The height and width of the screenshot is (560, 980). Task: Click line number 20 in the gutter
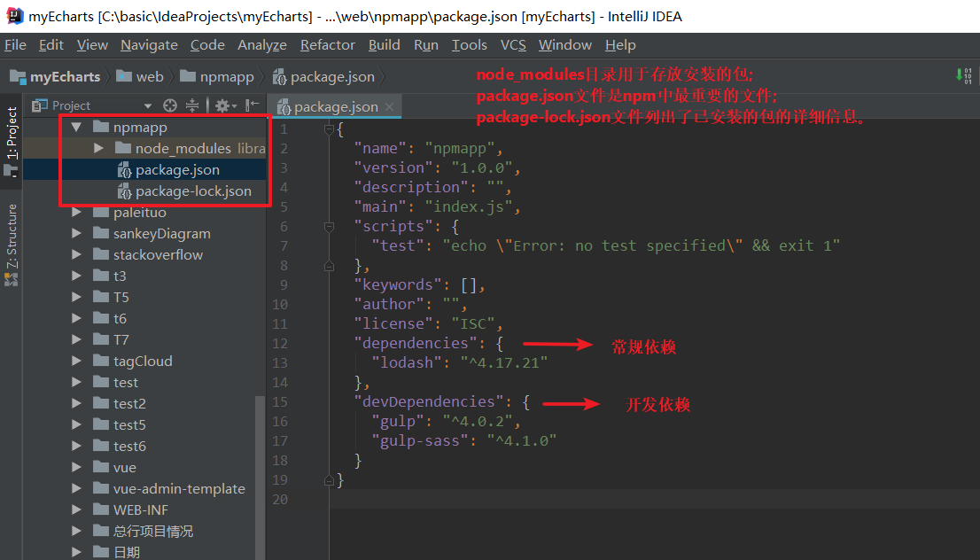tap(279, 500)
